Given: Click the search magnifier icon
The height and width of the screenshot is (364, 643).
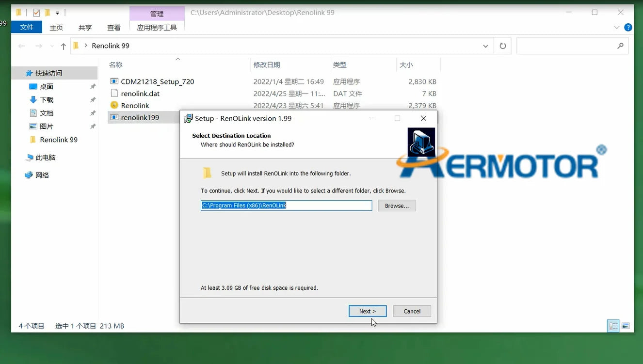Looking at the screenshot, I should pos(620,46).
